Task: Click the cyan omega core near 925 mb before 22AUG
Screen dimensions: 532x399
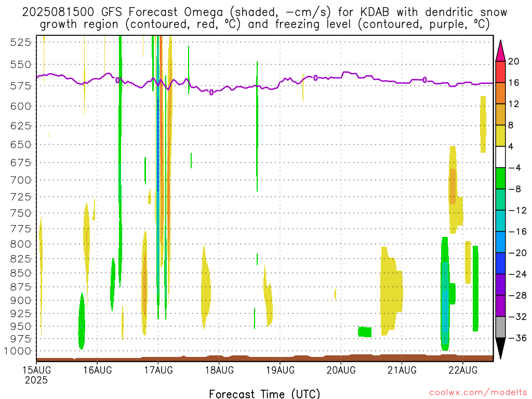Action: pyautogui.click(x=445, y=311)
